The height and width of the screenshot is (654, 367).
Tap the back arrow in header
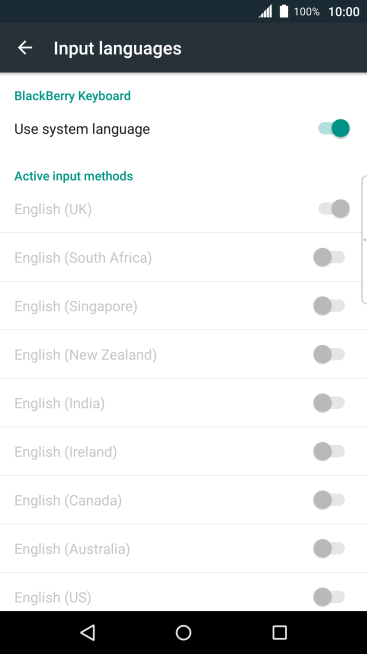point(25,48)
